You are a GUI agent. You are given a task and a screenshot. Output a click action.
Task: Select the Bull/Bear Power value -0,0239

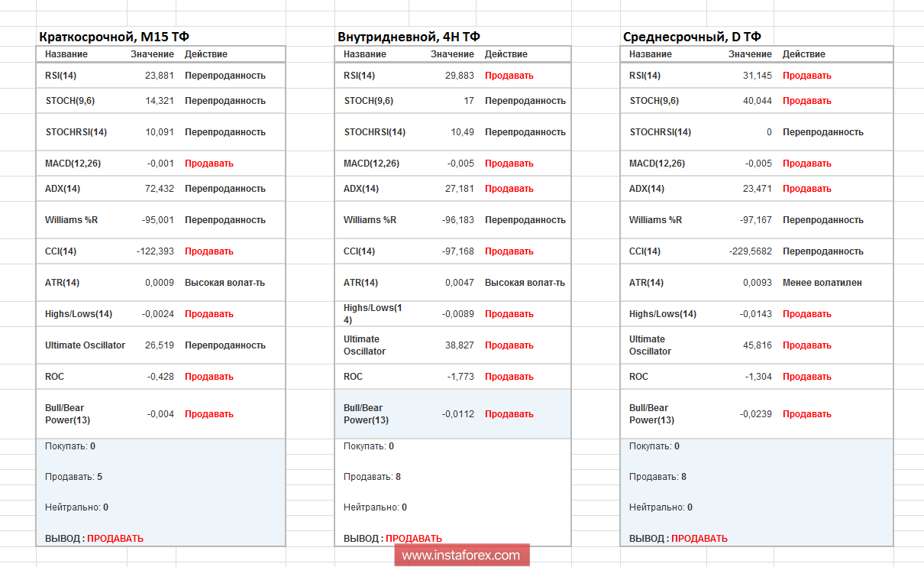(756, 414)
